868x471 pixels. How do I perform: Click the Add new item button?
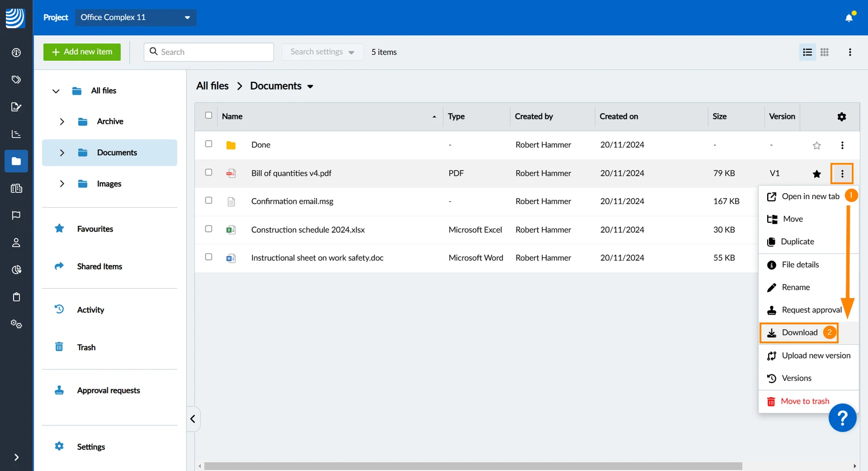(82, 52)
